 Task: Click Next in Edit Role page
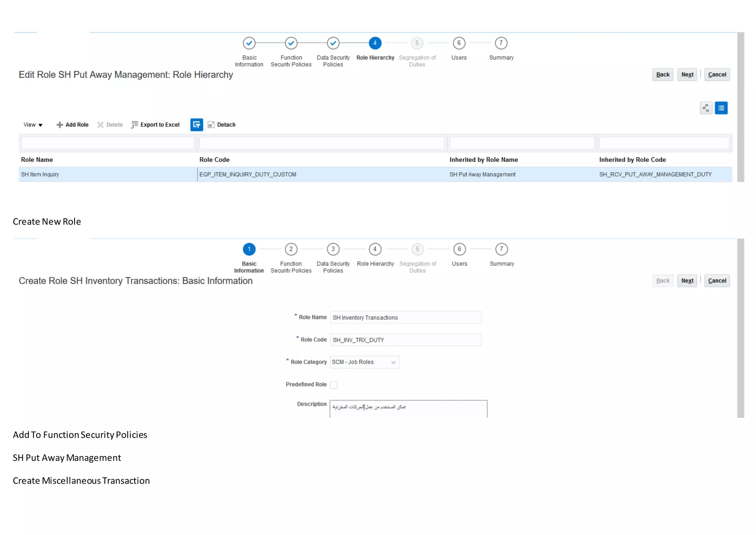687,75
